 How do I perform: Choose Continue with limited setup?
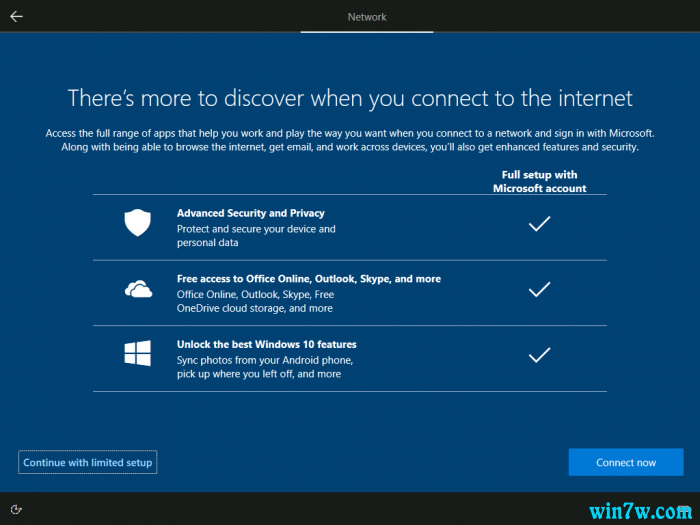[88, 462]
